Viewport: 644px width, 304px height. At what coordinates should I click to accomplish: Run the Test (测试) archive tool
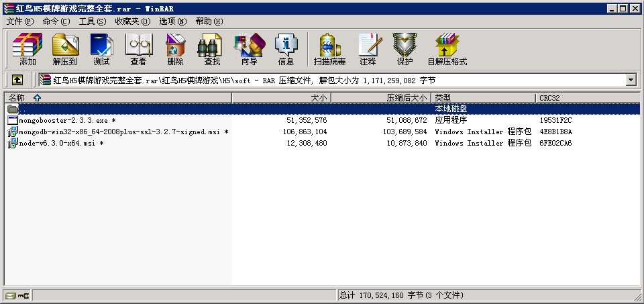(101, 49)
